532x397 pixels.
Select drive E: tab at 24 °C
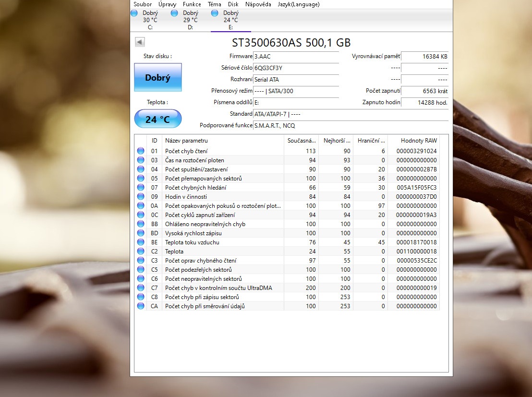(231, 20)
